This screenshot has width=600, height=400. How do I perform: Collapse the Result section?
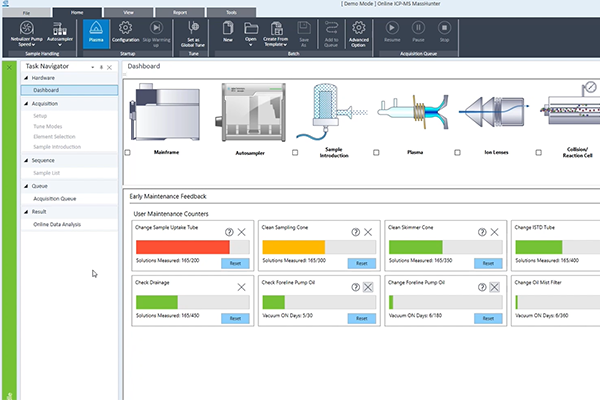[x=26, y=212]
